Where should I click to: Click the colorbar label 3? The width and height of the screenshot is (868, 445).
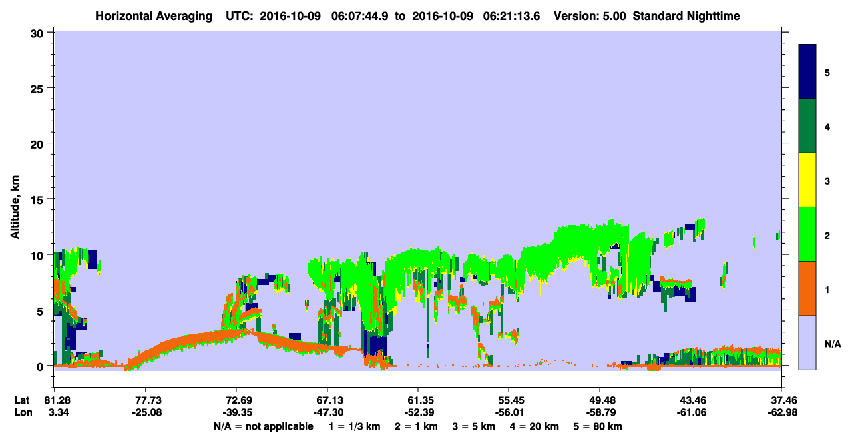tap(827, 181)
